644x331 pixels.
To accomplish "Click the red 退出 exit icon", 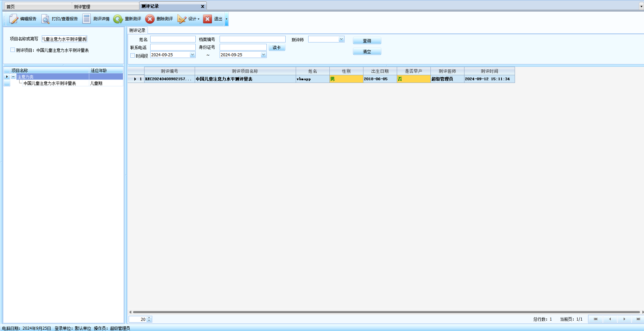I will coord(207,19).
